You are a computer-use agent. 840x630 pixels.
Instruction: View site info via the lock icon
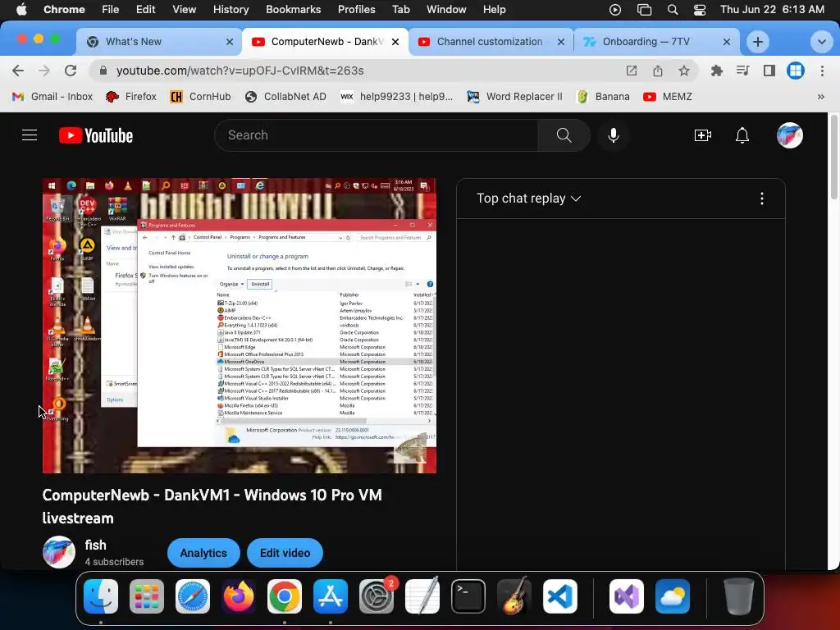point(103,71)
